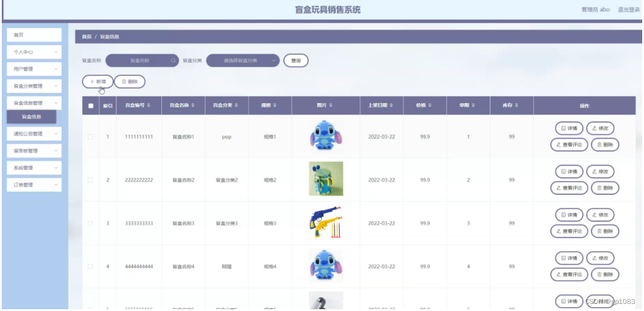Click 删除 in row 盲盒名称4
Image resolution: width=644 pixels, height=311 pixels.
pyautogui.click(x=605, y=274)
